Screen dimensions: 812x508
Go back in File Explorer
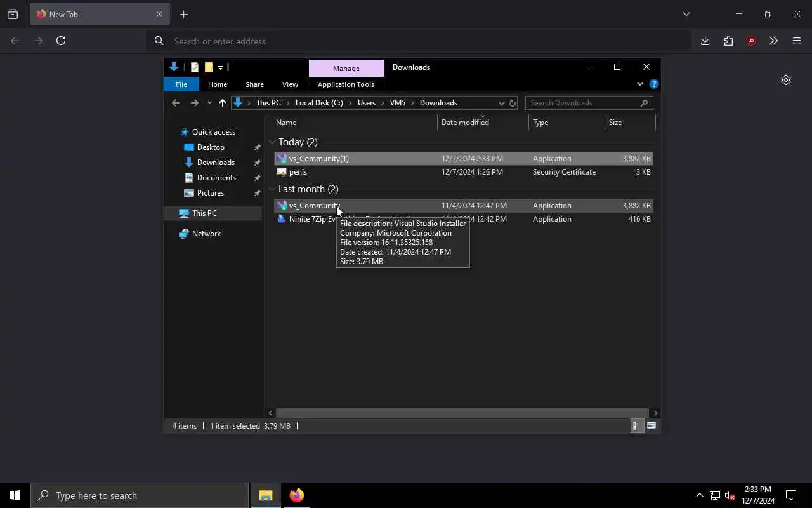point(176,103)
